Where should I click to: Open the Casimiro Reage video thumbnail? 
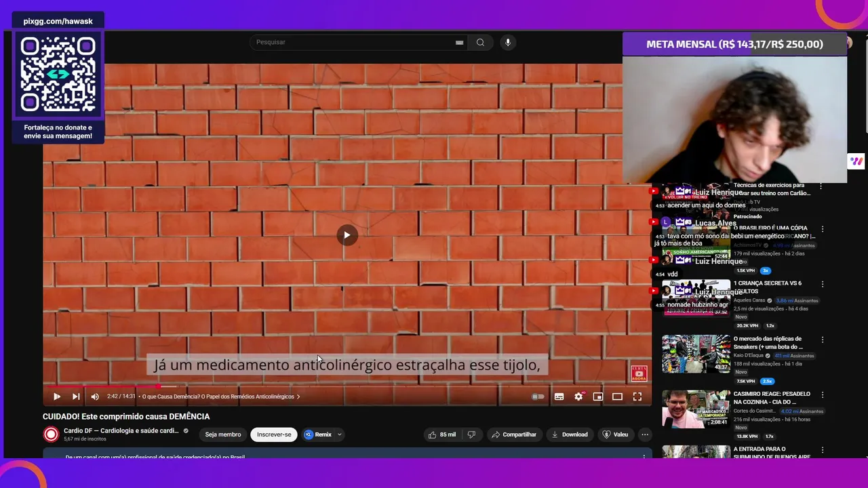[x=696, y=409]
